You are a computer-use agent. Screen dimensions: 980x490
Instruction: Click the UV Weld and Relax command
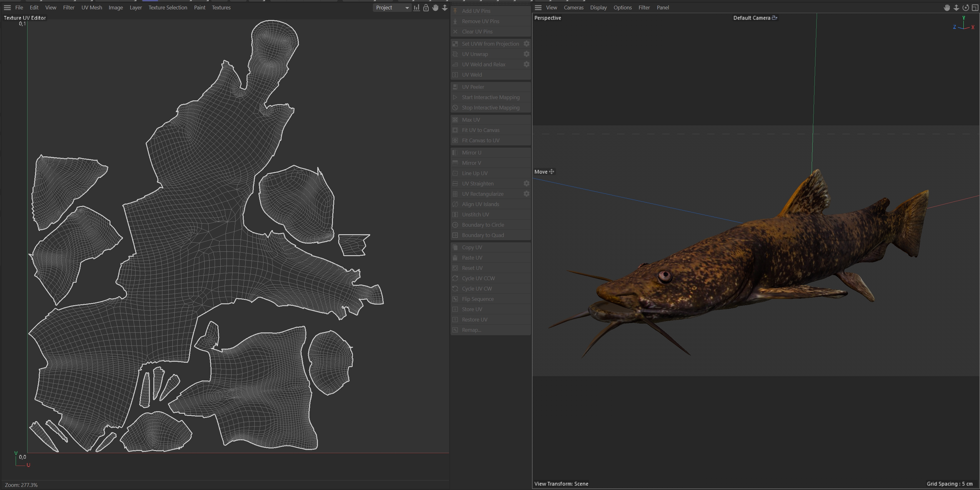click(483, 64)
